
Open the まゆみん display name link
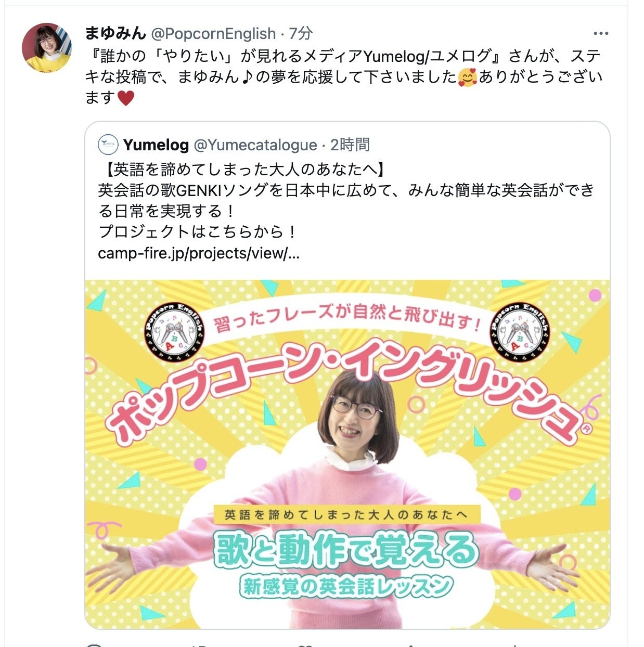115,34
